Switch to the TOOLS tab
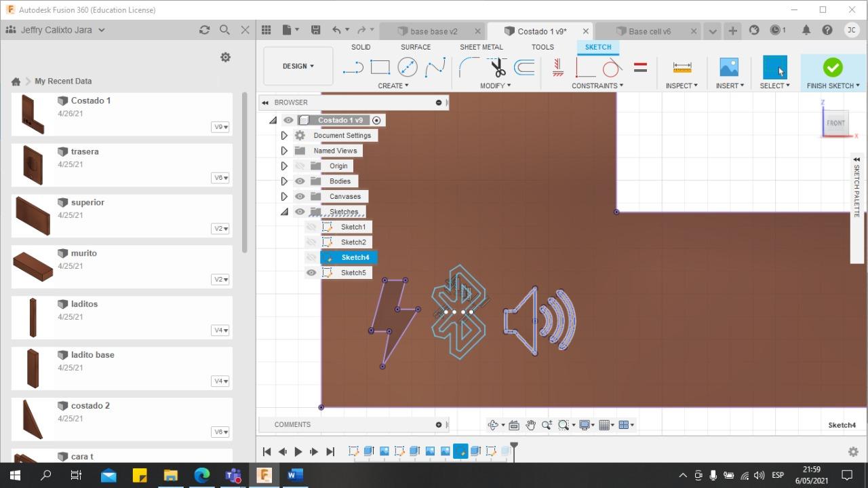The height and width of the screenshot is (488, 868). tap(542, 47)
